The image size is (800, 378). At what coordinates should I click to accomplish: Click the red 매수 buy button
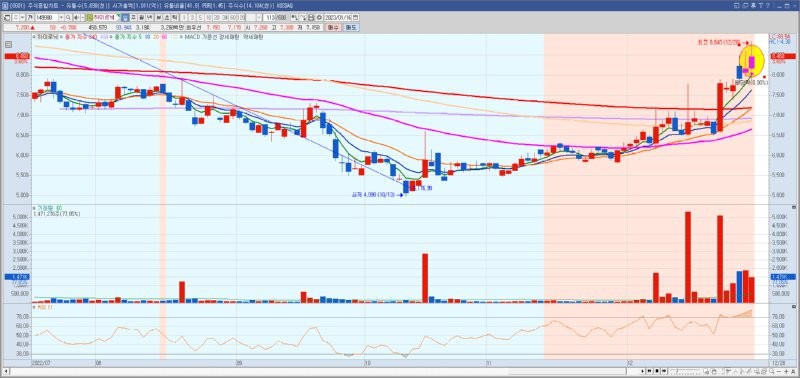(x=333, y=28)
